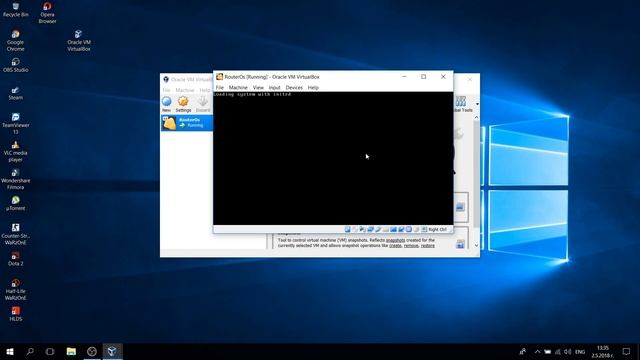The width and height of the screenshot is (640, 360).
Task: Click the network icon in system tray
Action: click(558, 352)
